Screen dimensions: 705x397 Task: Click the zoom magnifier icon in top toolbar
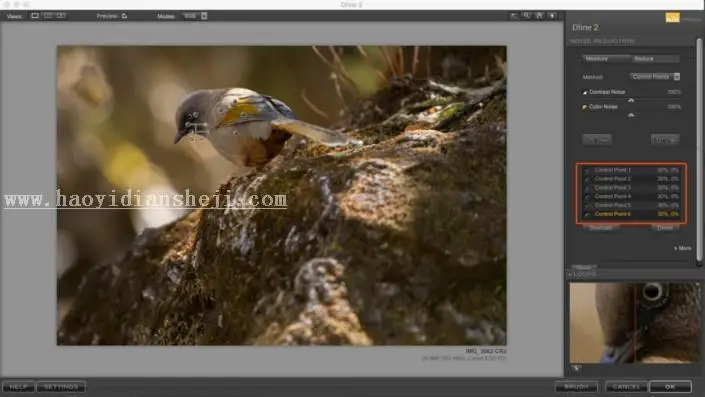526,16
